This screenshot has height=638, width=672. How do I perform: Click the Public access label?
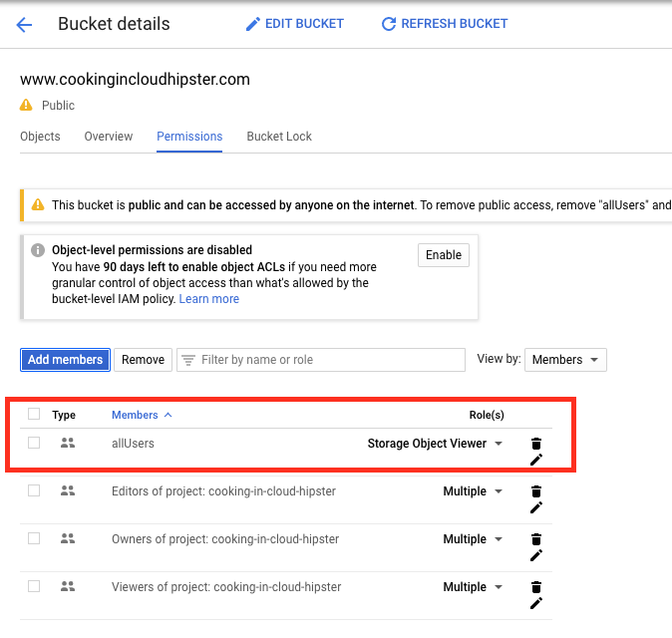click(58, 106)
